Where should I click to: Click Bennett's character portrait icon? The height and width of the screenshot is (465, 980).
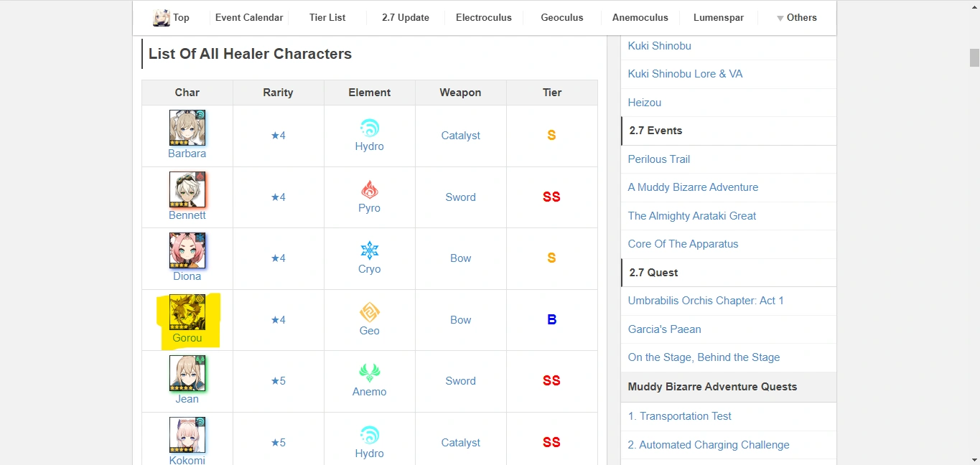pos(187,189)
